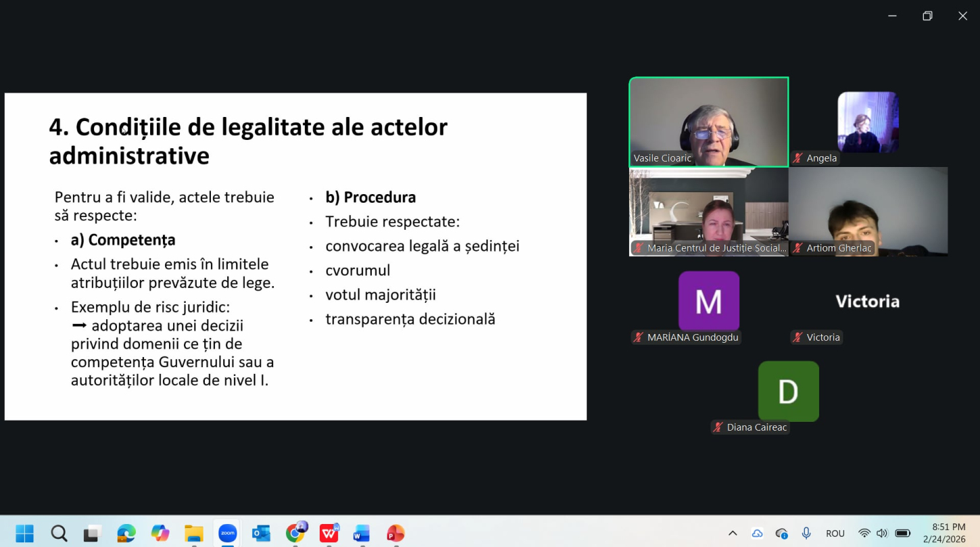Click the system tray microphone icon
Viewport: 980px width, 547px height.
pyautogui.click(x=806, y=533)
